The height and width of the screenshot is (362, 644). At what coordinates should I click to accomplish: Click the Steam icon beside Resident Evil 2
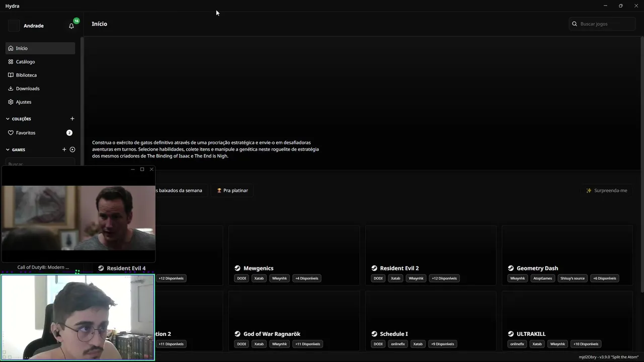tap(374, 268)
